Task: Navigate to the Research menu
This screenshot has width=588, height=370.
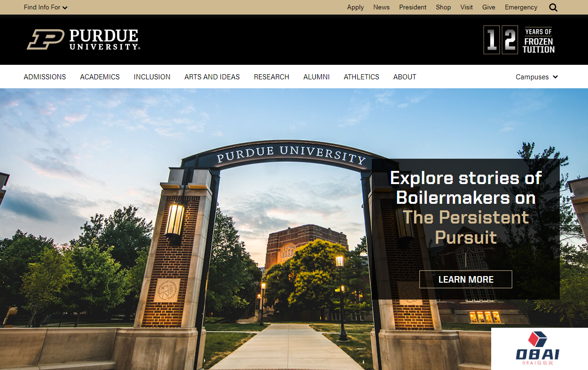Action: coord(271,77)
